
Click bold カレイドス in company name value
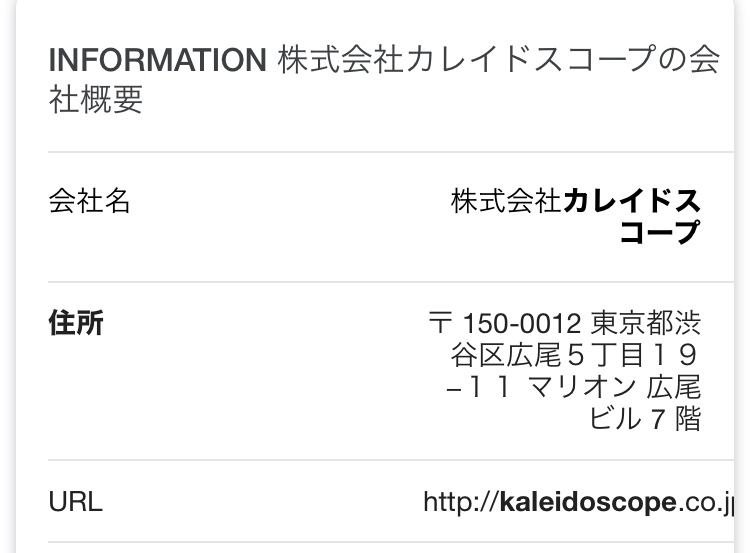click(632, 201)
